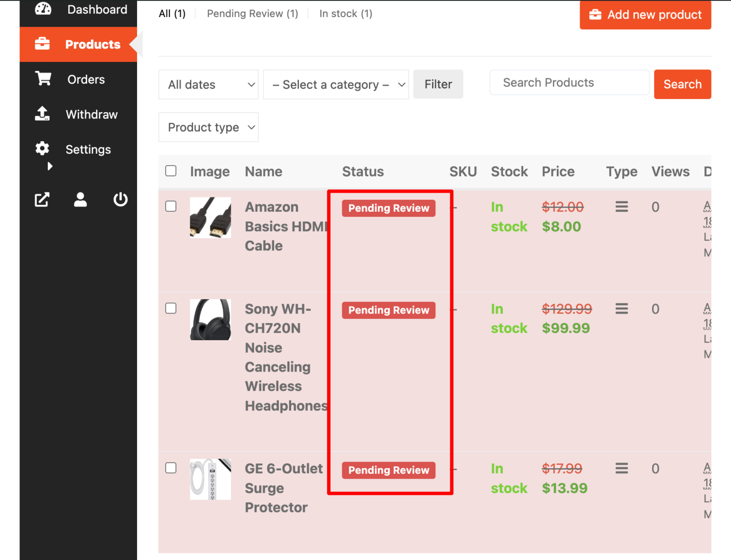
Task: Click the logout power icon
Action: pyautogui.click(x=120, y=199)
